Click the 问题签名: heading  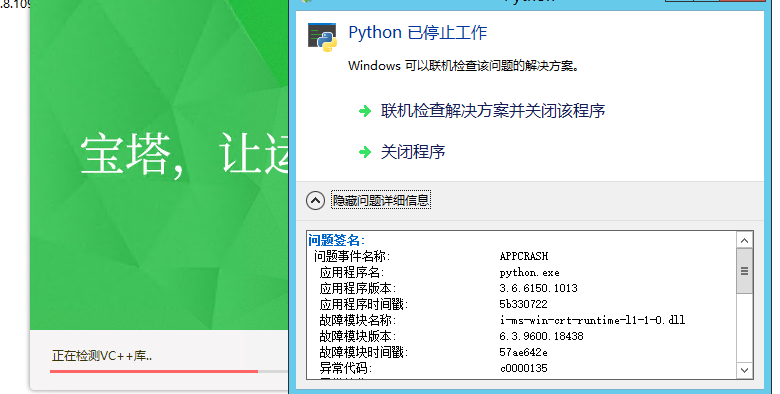pyautogui.click(x=336, y=240)
